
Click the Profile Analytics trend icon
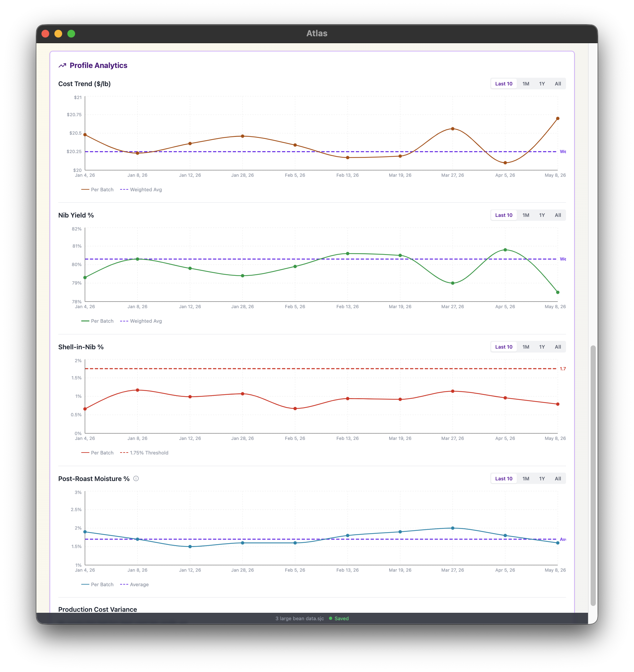click(62, 66)
